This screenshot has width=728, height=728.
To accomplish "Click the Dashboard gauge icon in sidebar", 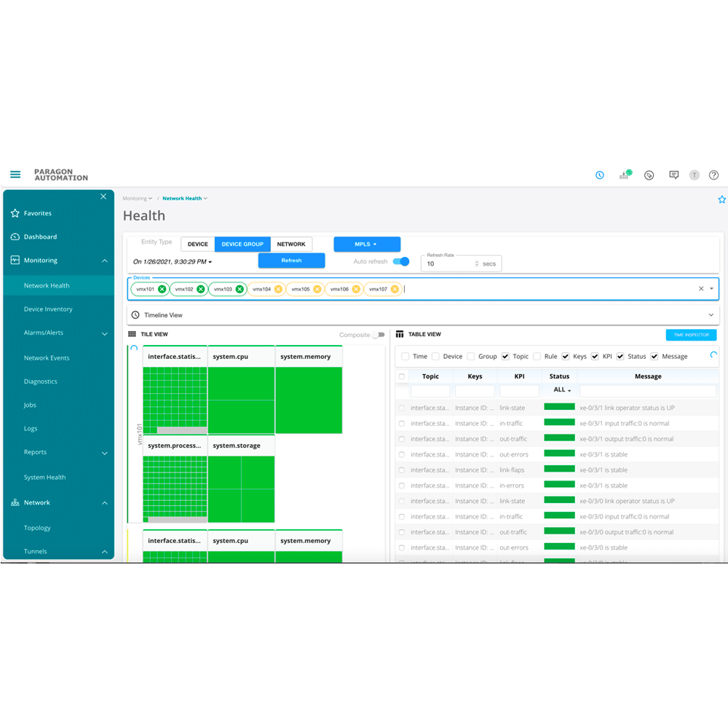I will pyautogui.click(x=15, y=237).
